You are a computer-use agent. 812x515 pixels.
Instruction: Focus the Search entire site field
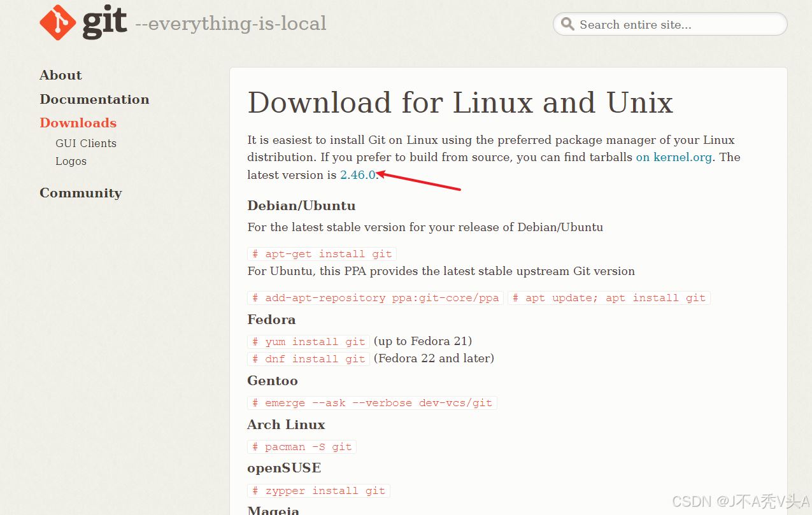coord(675,25)
